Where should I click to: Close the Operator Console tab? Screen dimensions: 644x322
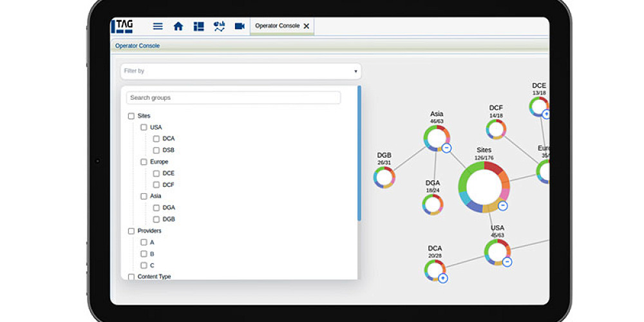[307, 26]
